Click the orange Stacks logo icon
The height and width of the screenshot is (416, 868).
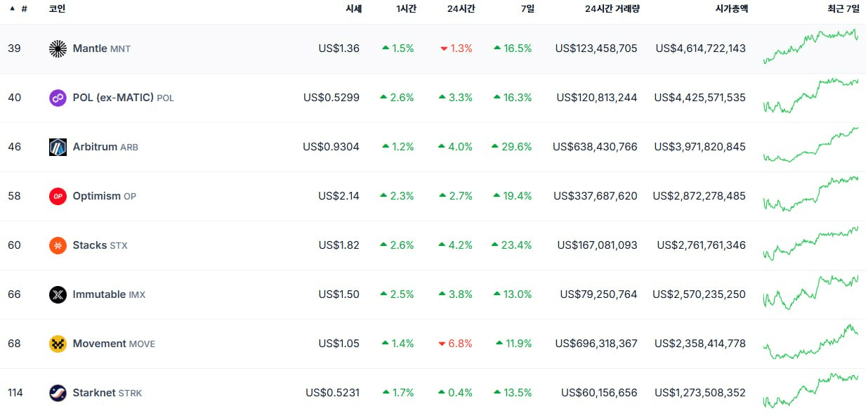(58, 245)
